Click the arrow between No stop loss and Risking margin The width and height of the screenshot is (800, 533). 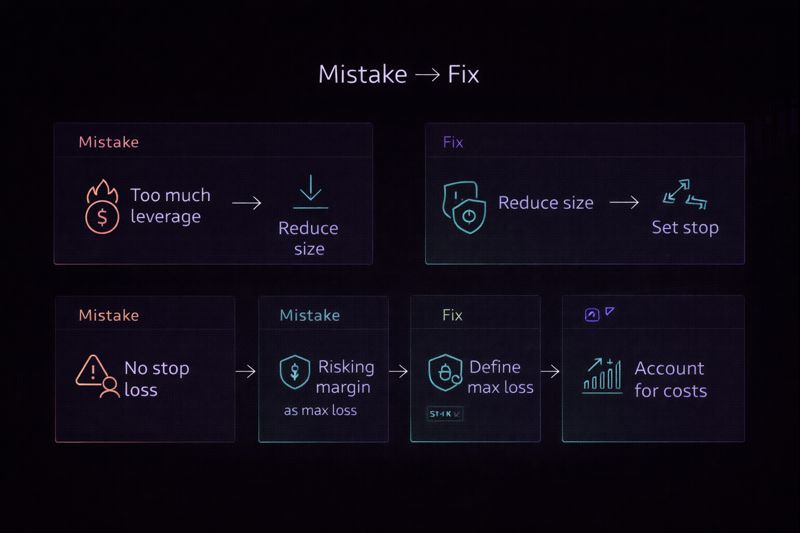246,371
